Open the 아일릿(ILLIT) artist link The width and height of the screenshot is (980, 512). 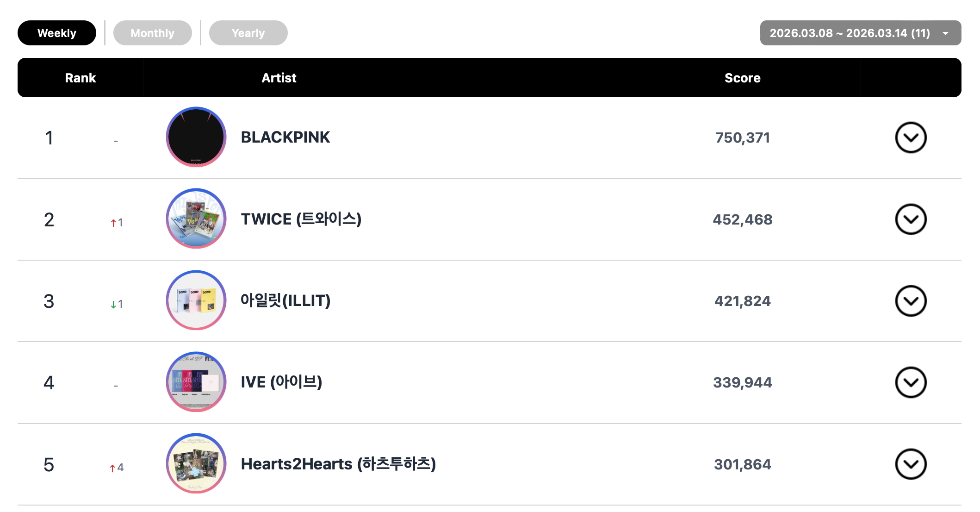pyautogui.click(x=285, y=300)
